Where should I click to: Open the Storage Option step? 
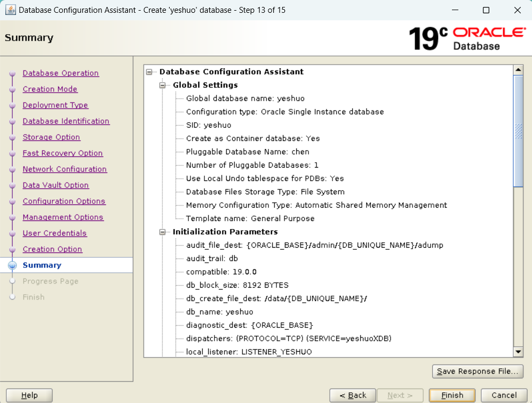[x=51, y=137]
